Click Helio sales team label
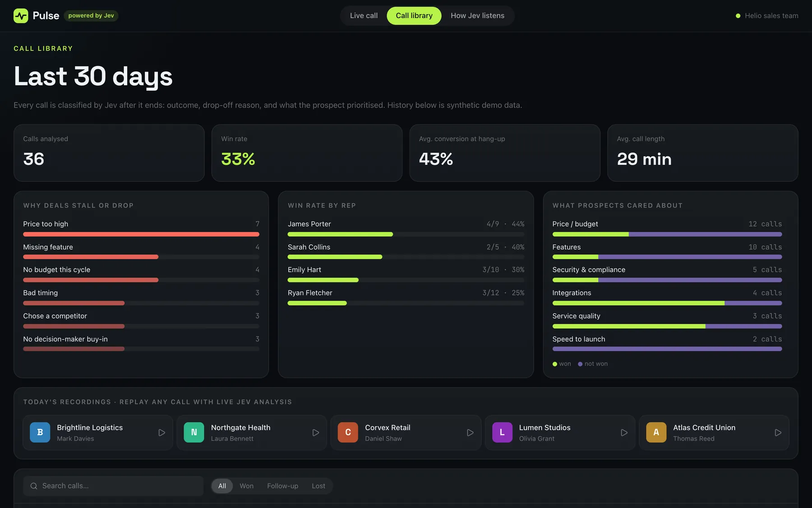 [771, 16]
